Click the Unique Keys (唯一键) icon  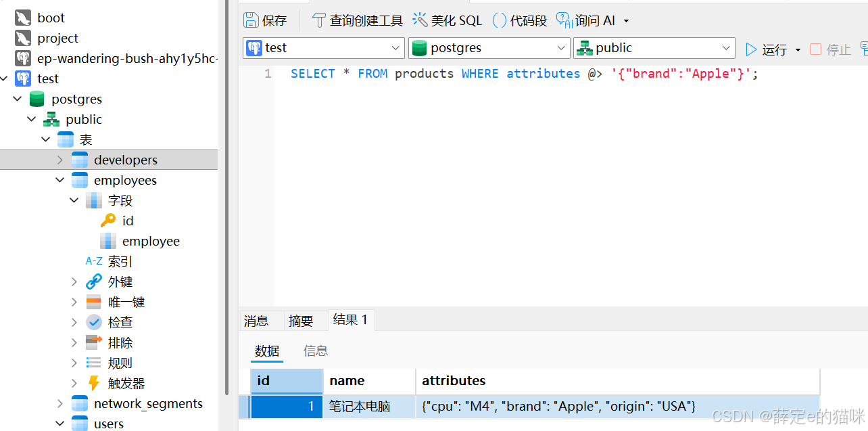click(x=94, y=302)
